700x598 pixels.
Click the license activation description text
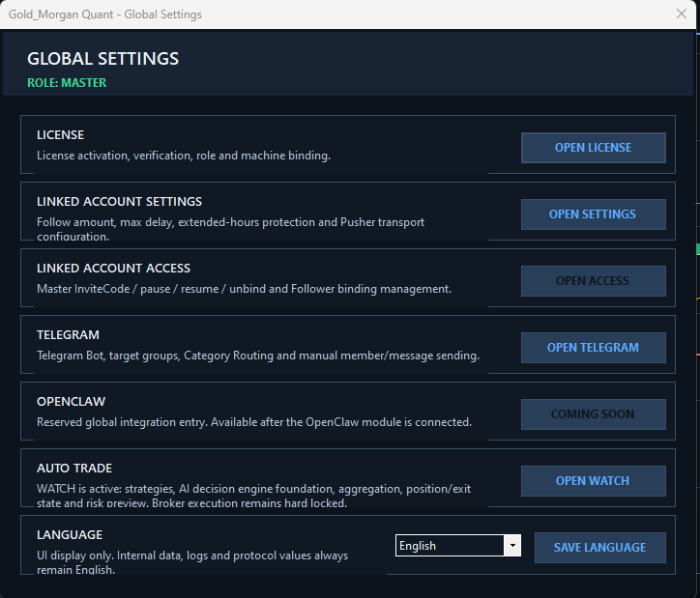coord(184,156)
